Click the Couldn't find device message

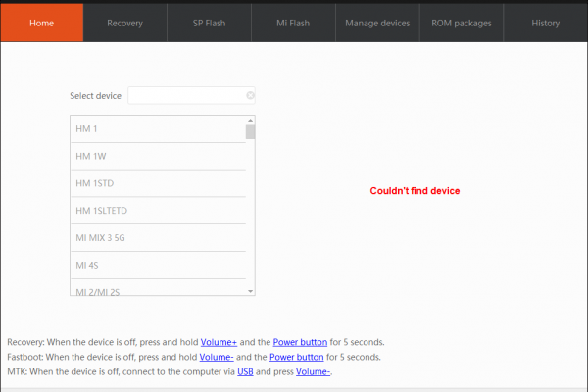pyautogui.click(x=415, y=191)
